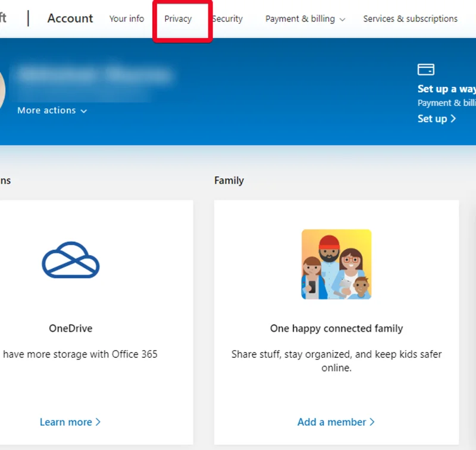Image resolution: width=476 pixels, height=450 pixels.
Task: Open Learn more link under OneDrive
Action: point(70,422)
